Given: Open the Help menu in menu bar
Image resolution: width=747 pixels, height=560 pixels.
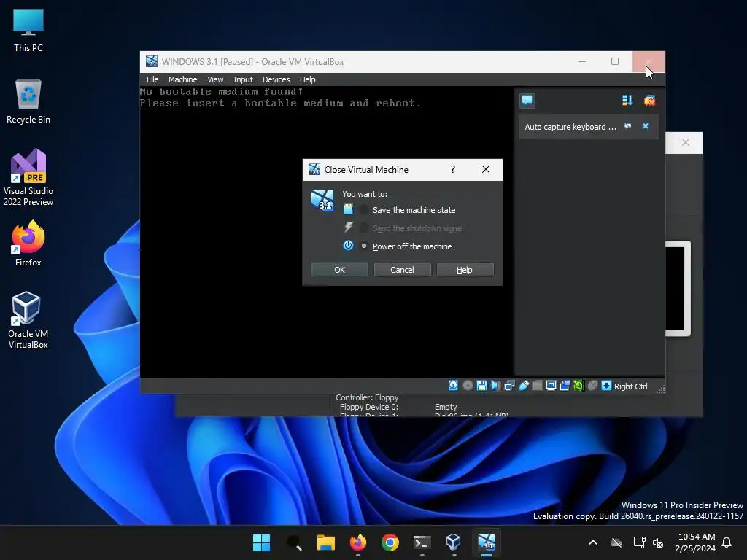Looking at the screenshot, I should click(307, 79).
